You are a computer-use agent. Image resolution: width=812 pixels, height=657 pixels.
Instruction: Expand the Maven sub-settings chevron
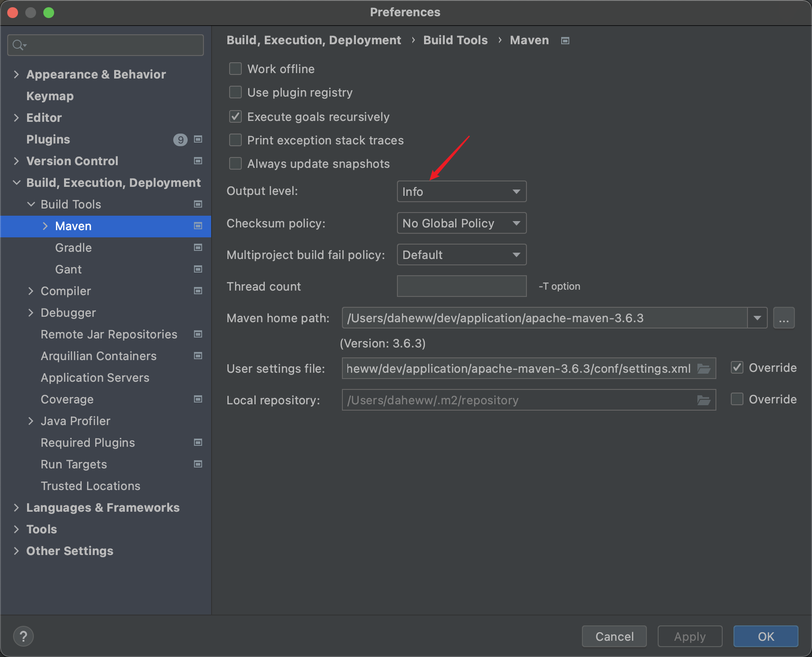pos(46,226)
